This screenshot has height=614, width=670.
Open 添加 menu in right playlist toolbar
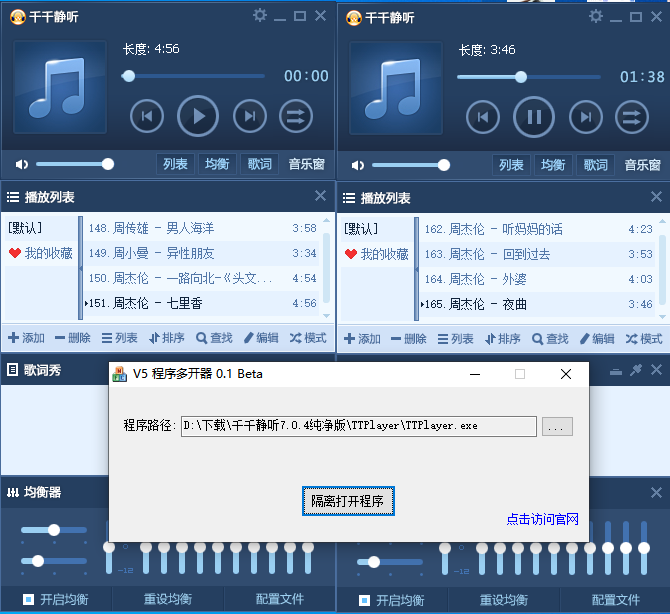[x=362, y=338]
